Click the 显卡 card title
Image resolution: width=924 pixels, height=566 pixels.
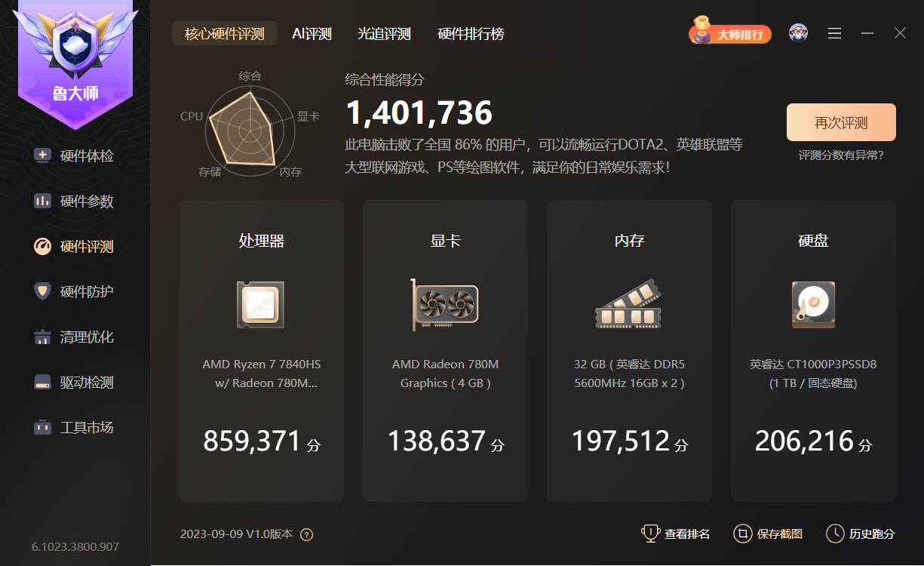point(445,241)
